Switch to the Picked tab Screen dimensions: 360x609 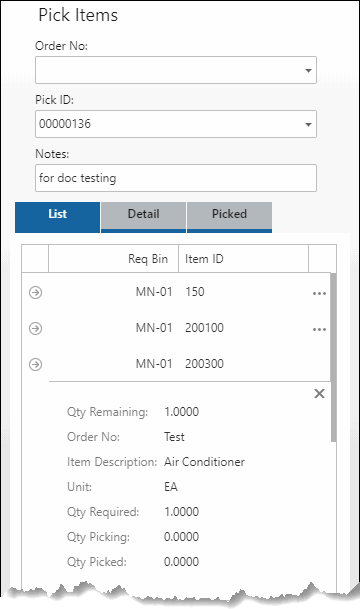229,216
